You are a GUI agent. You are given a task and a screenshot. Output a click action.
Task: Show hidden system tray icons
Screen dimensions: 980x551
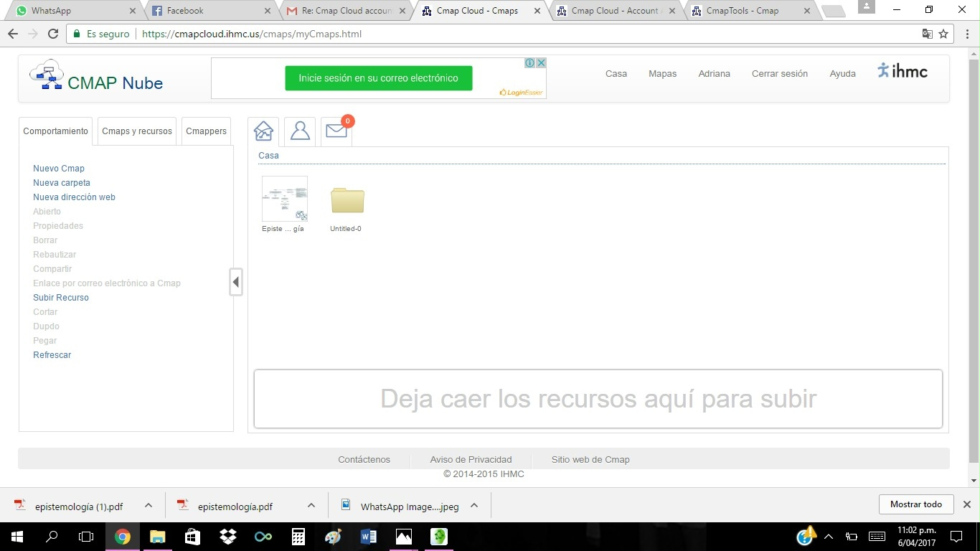click(829, 536)
